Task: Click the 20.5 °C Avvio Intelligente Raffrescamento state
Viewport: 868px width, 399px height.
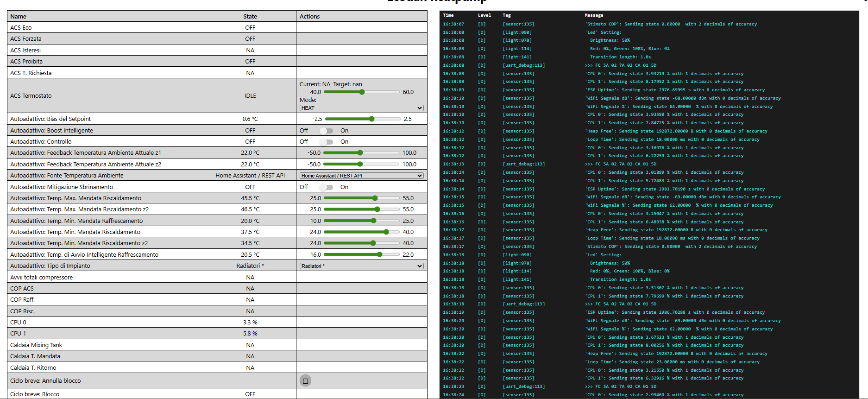Action: pyautogui.click(x=250, y=255)
